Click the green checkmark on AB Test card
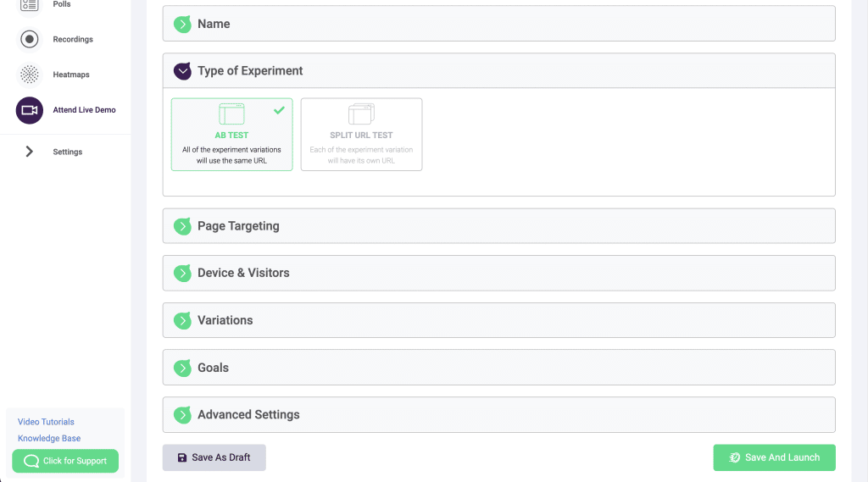868x482 pixels. [x=279, y=110]
